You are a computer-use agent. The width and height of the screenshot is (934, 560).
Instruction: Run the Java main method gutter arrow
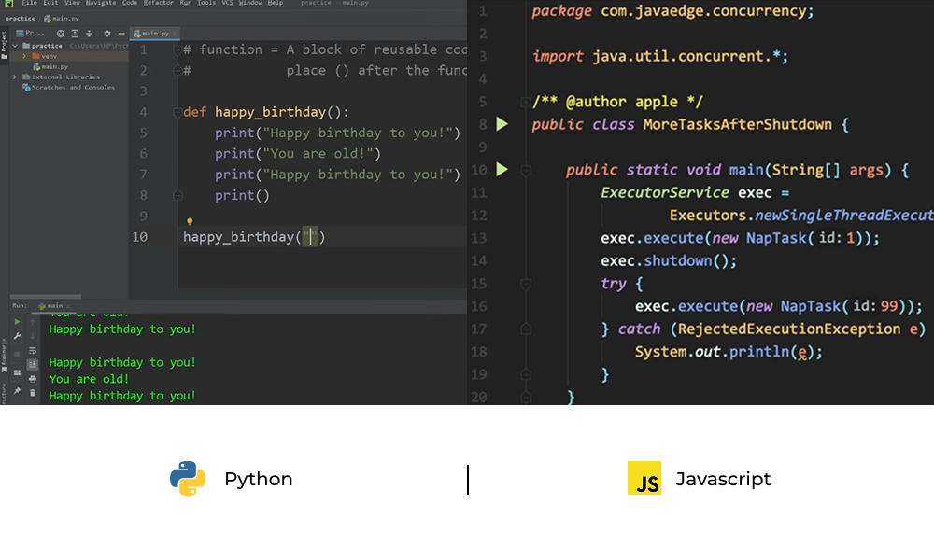[502, 170]
